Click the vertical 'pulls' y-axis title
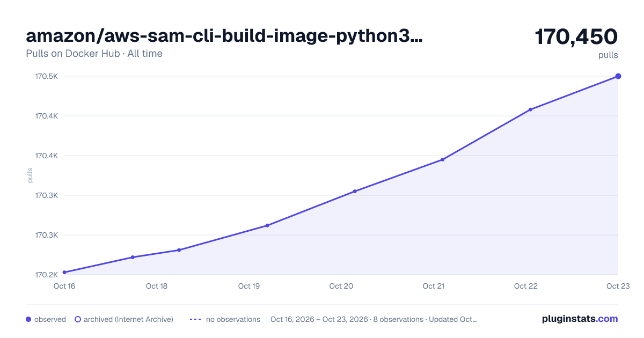Viewport: 644px width, 338px height. [x=30, y=175]
